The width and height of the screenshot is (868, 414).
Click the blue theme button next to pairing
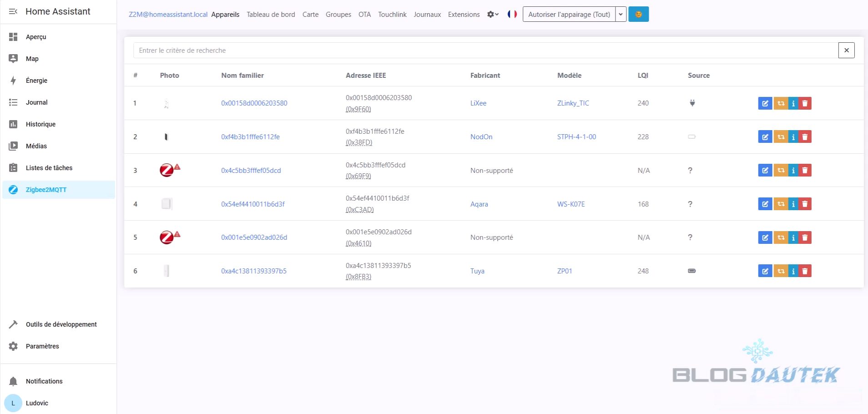(638, 15)
